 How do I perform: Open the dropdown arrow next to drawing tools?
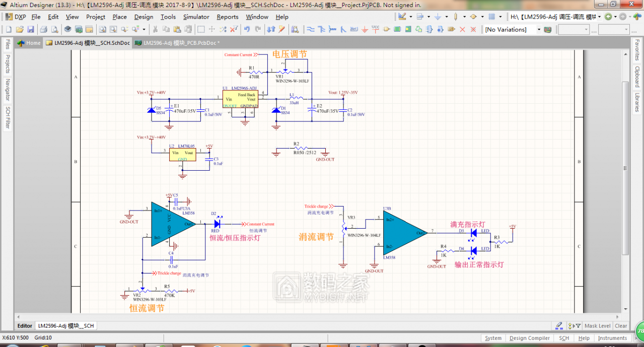(410, 17)
